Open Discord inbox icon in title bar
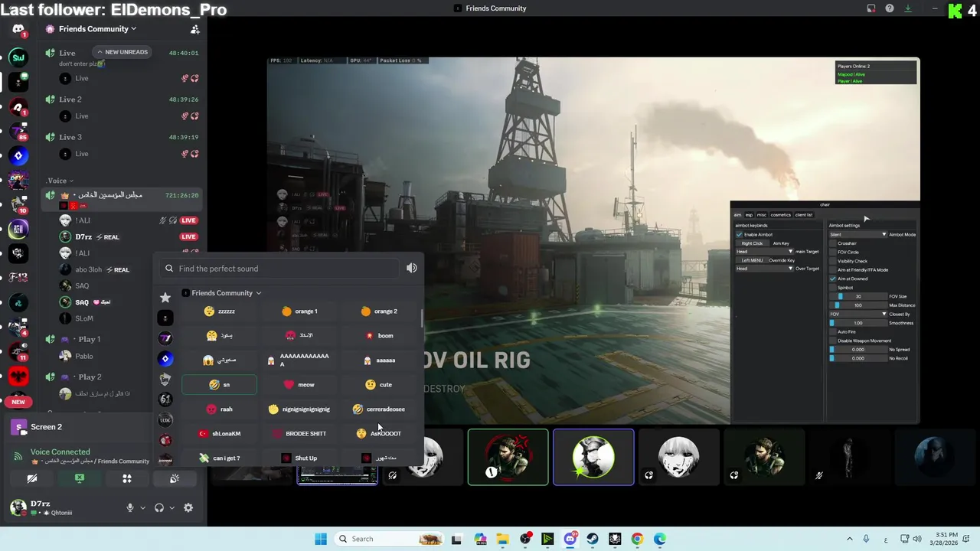980x551 pixels. click(871, 8)
